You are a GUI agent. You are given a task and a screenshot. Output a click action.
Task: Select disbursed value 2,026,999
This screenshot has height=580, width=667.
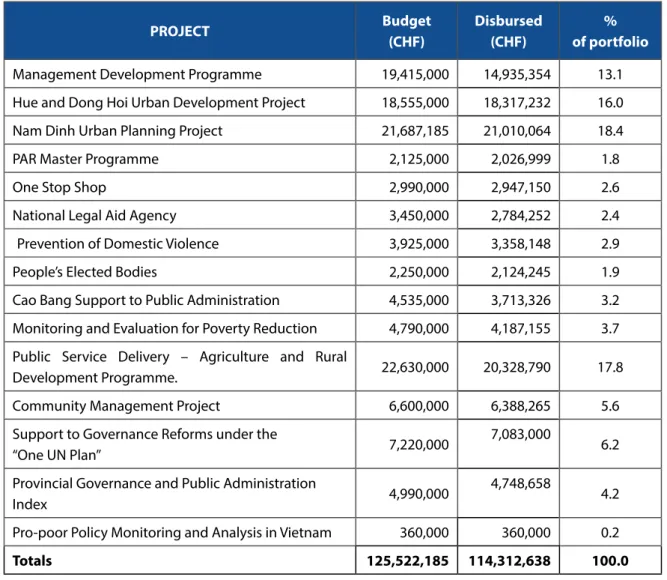521,159
